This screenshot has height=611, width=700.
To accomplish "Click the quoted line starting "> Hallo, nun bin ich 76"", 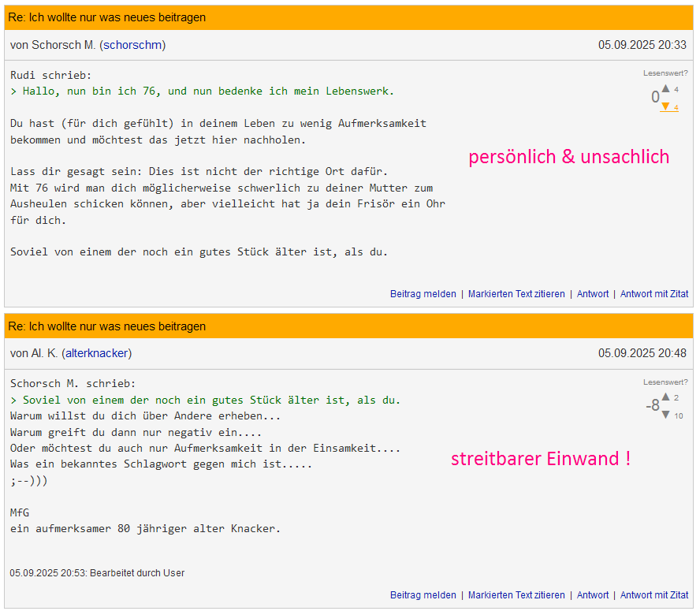I will (203, 91).
